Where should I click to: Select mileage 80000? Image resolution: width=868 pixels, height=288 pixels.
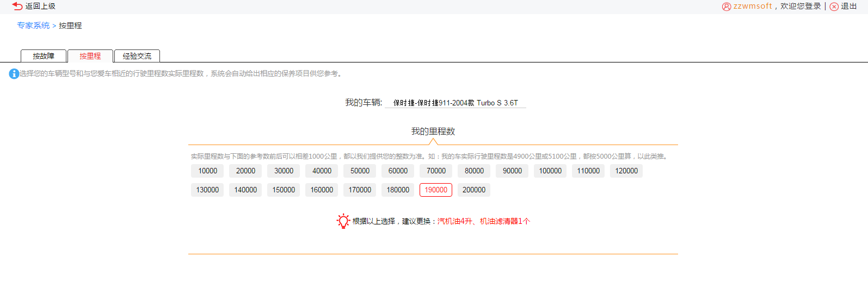click(474, 171)
